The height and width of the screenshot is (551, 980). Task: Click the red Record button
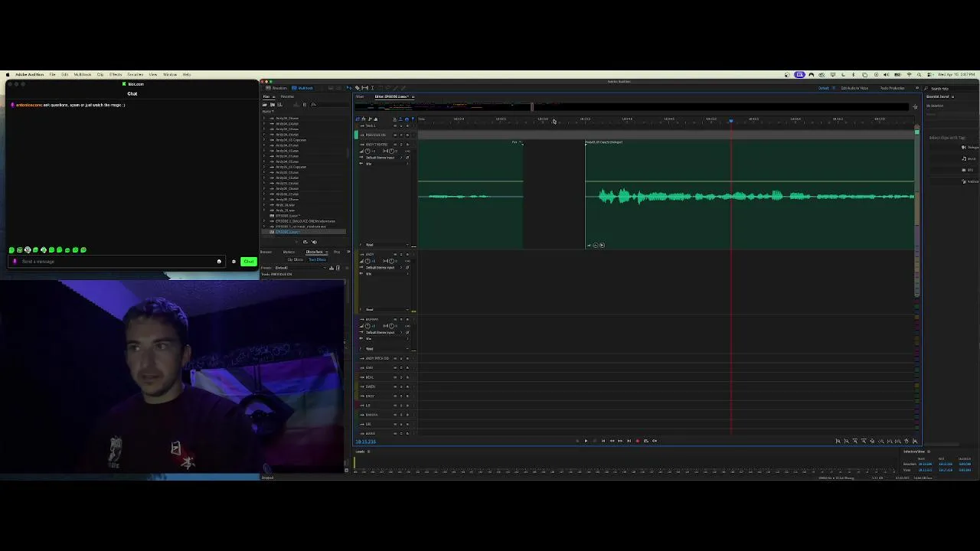pos(638,440)
